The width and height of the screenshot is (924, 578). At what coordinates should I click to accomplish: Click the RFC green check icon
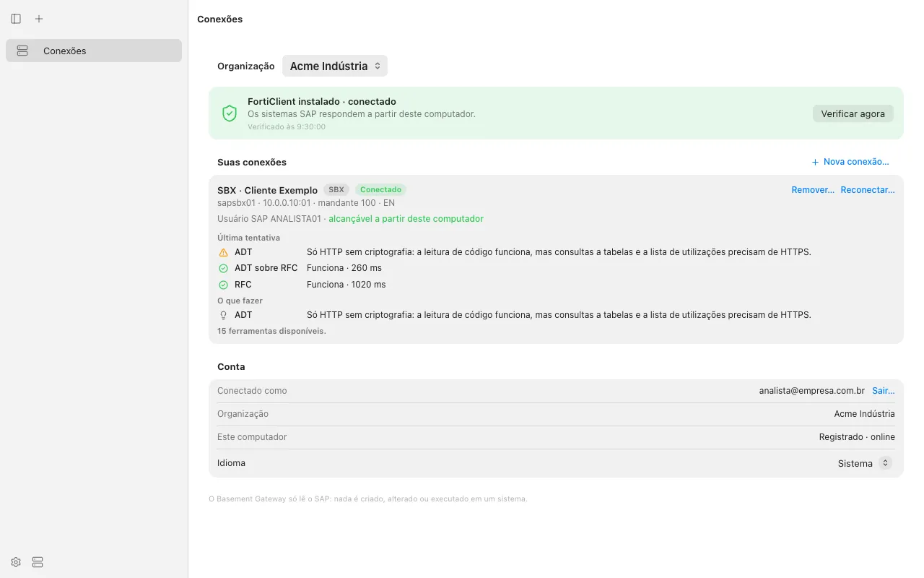[223, 285]
